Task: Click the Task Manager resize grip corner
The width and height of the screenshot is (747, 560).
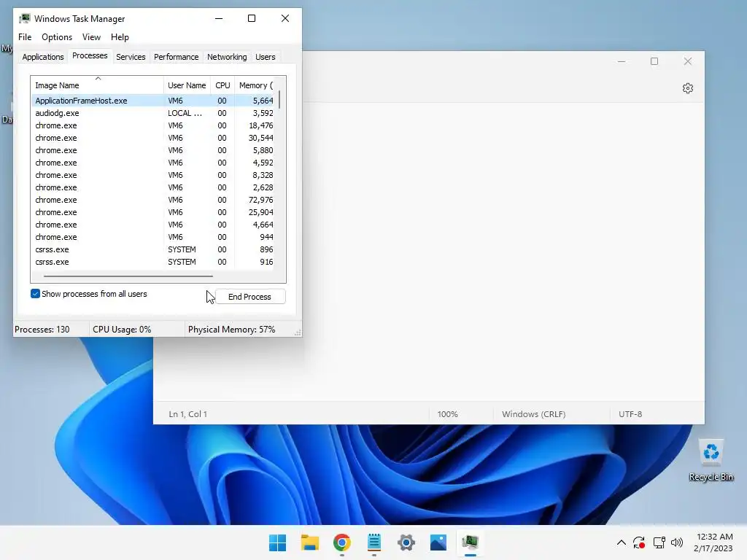Action: click(298, 332)
